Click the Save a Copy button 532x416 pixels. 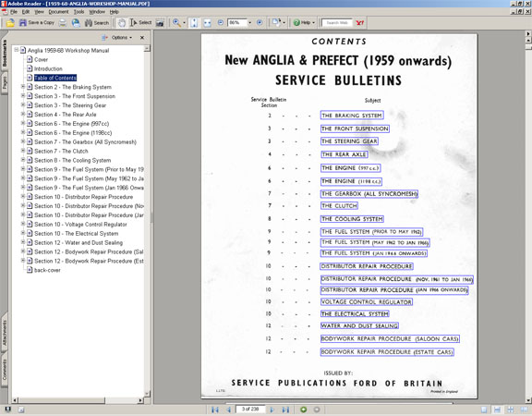37,23
